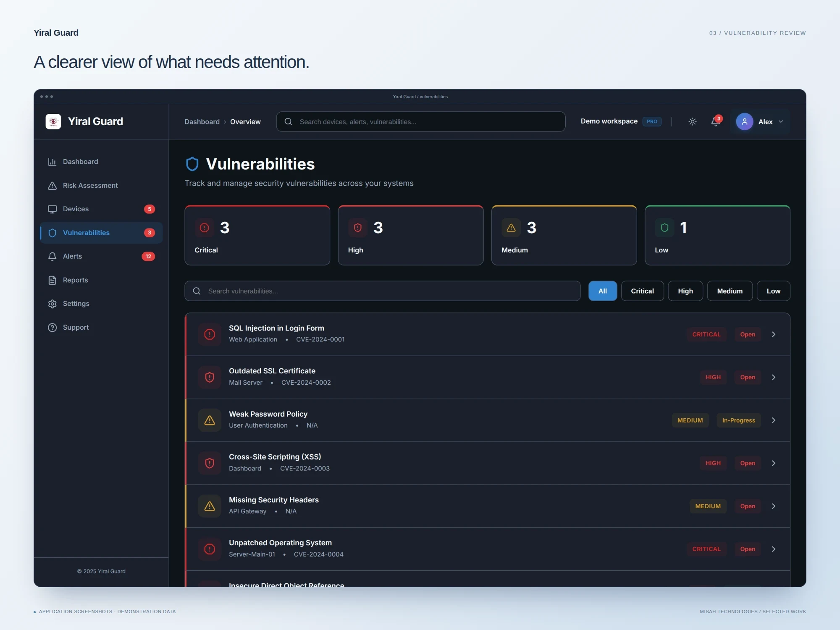
Task: Click the Unpatched Operating System alert icon
Action: 210,549
